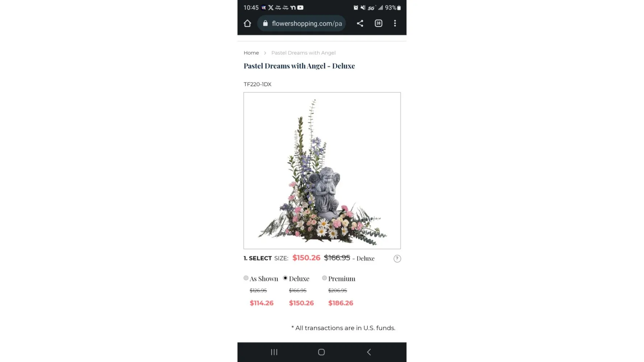This screenshot has height=362, width=644.
Task: Click Pastel Dreams with Angel breadcrumb
Action: 304,53
